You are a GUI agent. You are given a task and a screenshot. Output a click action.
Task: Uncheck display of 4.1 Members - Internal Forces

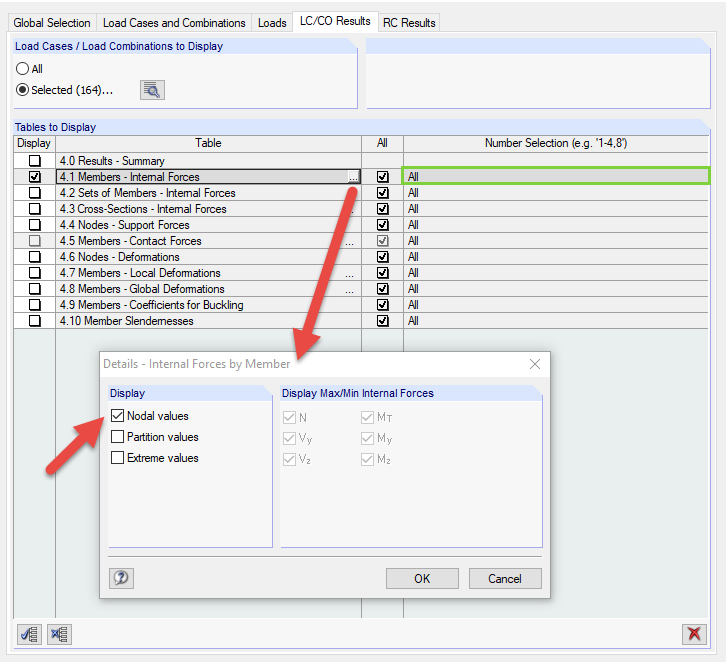(x=35, y=177)
